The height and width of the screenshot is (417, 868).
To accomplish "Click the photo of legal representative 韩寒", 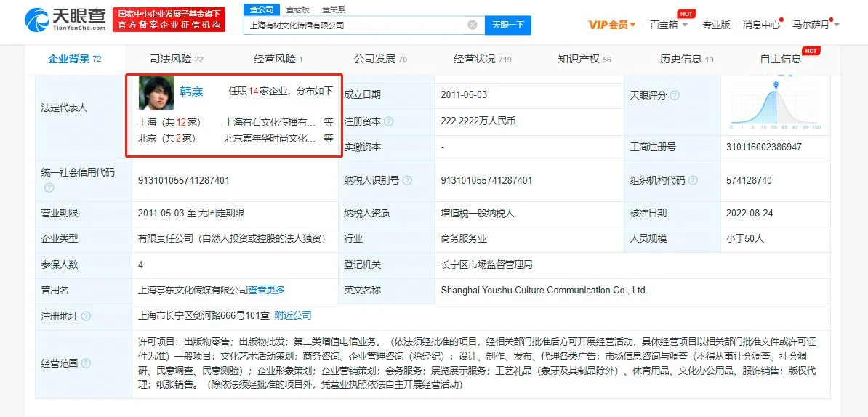I will pyautogui.click(x=156, y=93).
